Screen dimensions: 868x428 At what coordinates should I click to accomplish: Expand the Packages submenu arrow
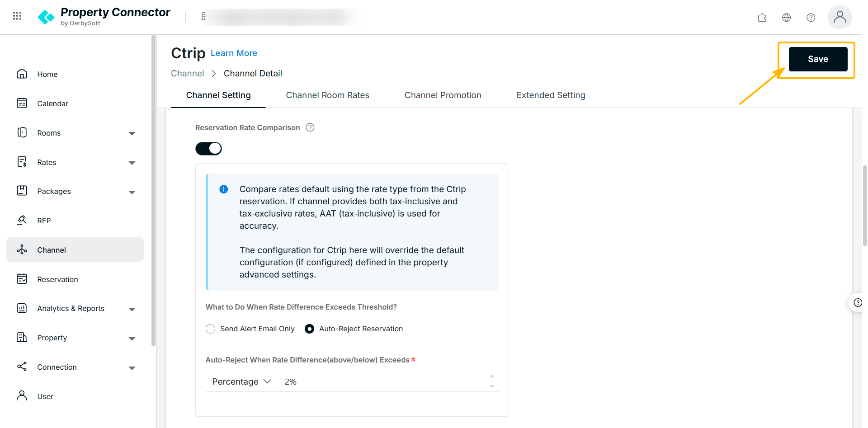[132, 192]
